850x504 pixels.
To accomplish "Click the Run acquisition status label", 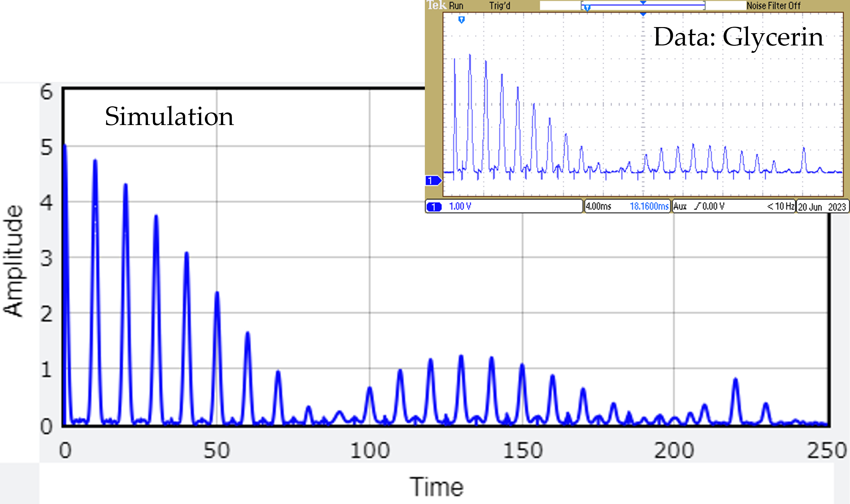I will point(456,6).
